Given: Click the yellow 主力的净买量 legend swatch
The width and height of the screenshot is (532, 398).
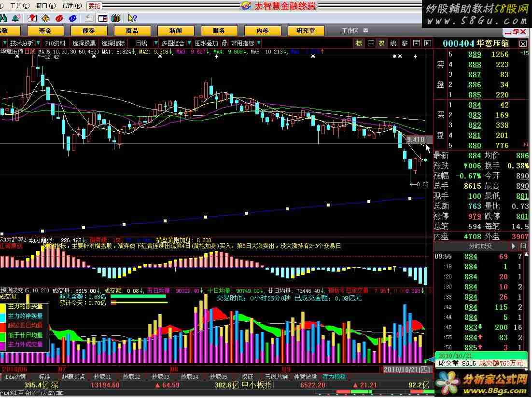Looking at the screenshot, I should pos(3,307).
